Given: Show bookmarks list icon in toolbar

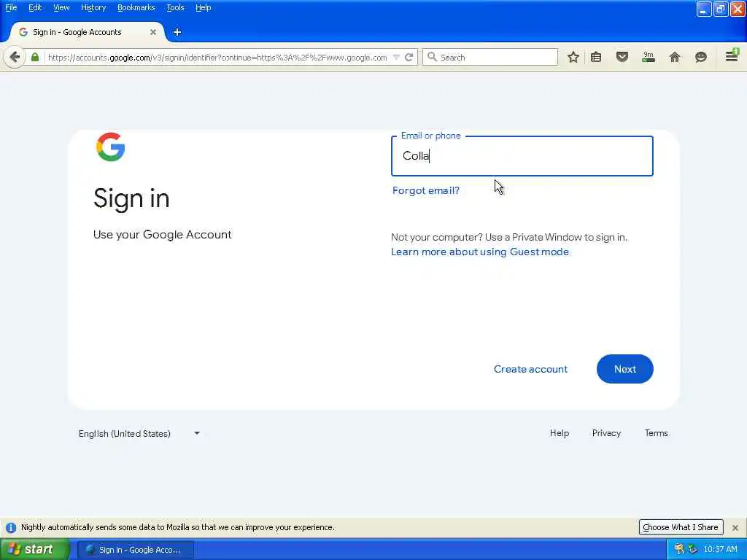Looking at the screenshot, I should (596, 57).
